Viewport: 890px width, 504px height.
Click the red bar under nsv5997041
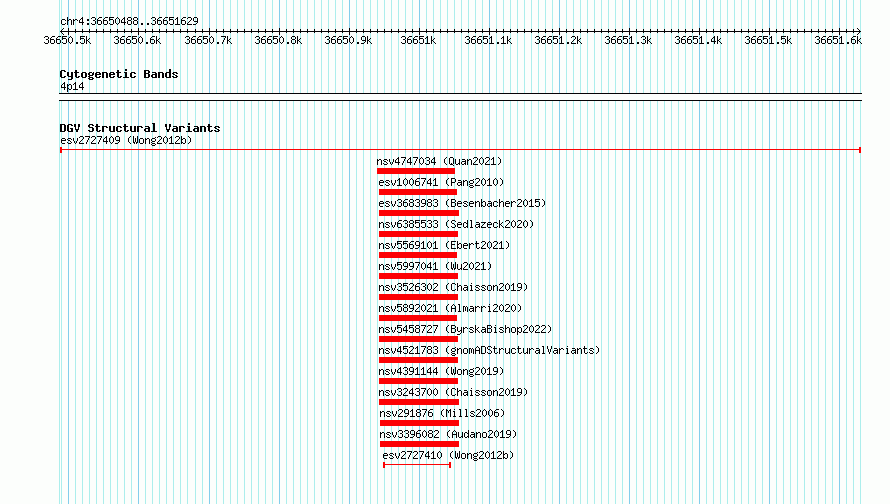(x=418, y=276)
